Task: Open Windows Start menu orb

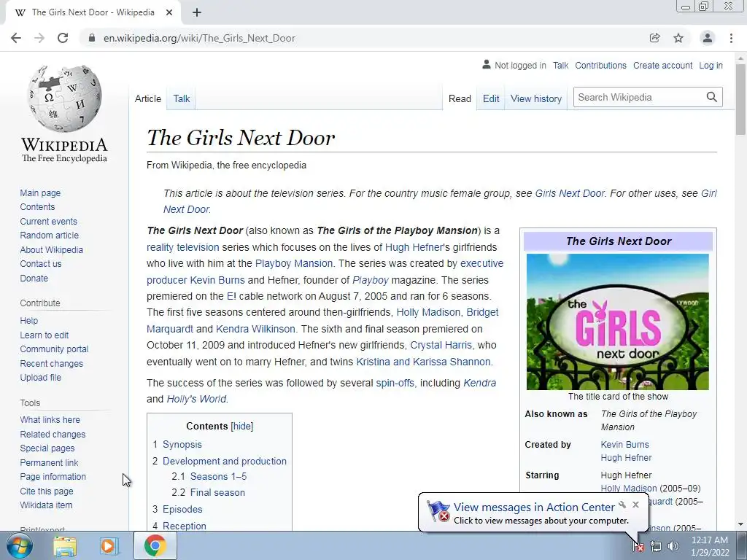Action: click(x=20, y=545)
